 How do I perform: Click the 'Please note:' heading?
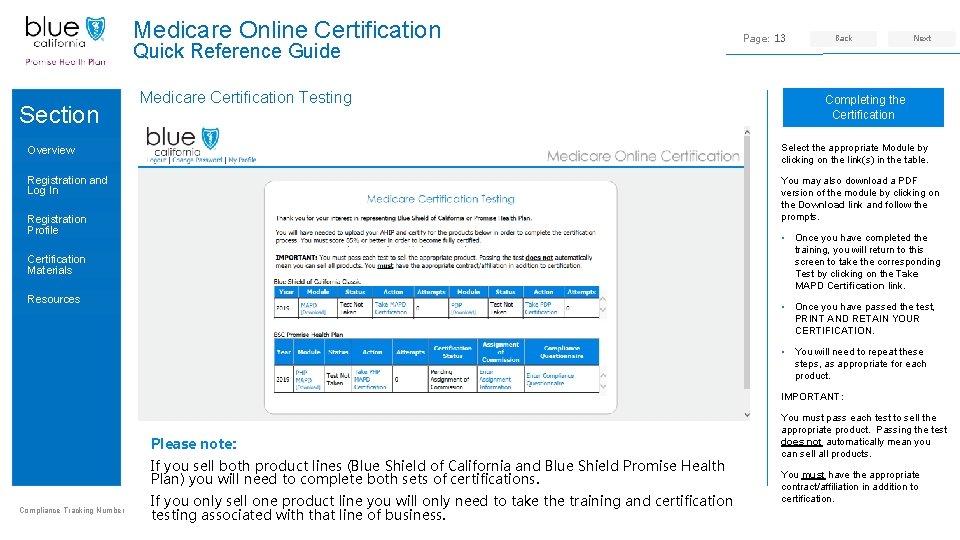click(x=193, y=444)
